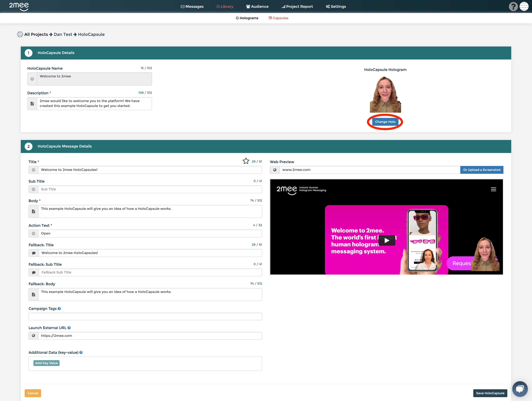
Task: Go to All Projects breadcrumb
Action: coord(36,34)
